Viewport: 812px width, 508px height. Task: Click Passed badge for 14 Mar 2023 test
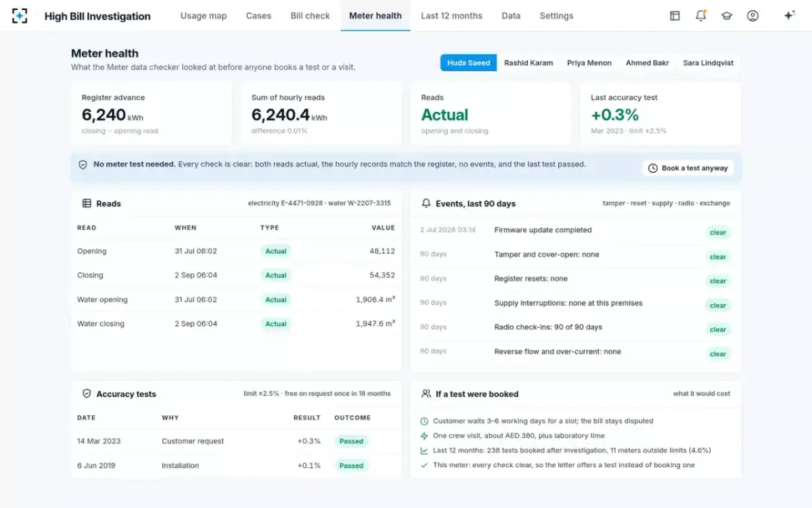(351, 442)
